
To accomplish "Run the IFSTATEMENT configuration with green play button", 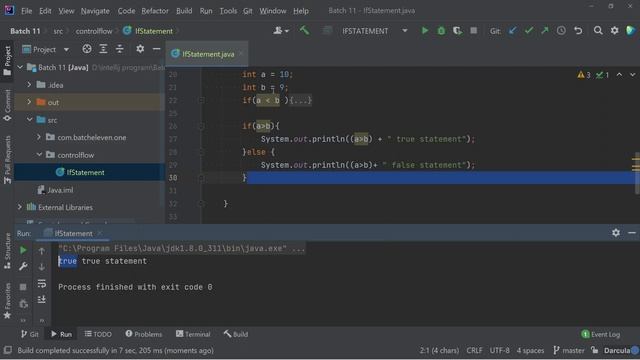I will point(424,31).
